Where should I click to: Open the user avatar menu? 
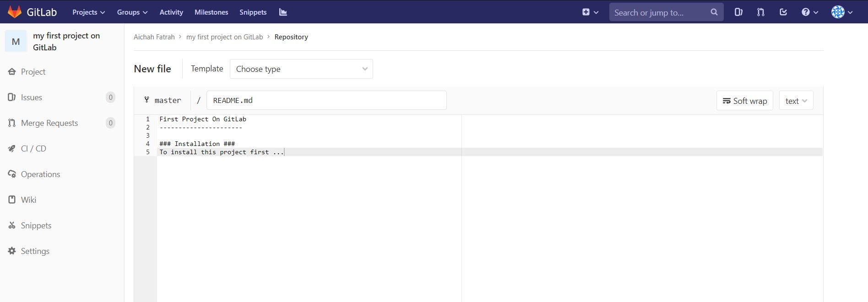point(842,12)
